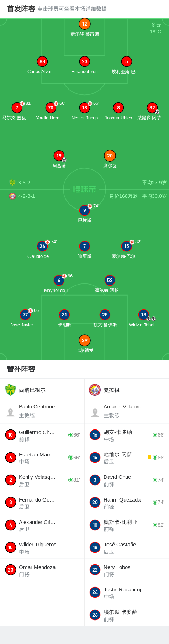Screen dimensions: 169x644
Task: Open Justin Racancoj substitute entry
Action: 127,592
